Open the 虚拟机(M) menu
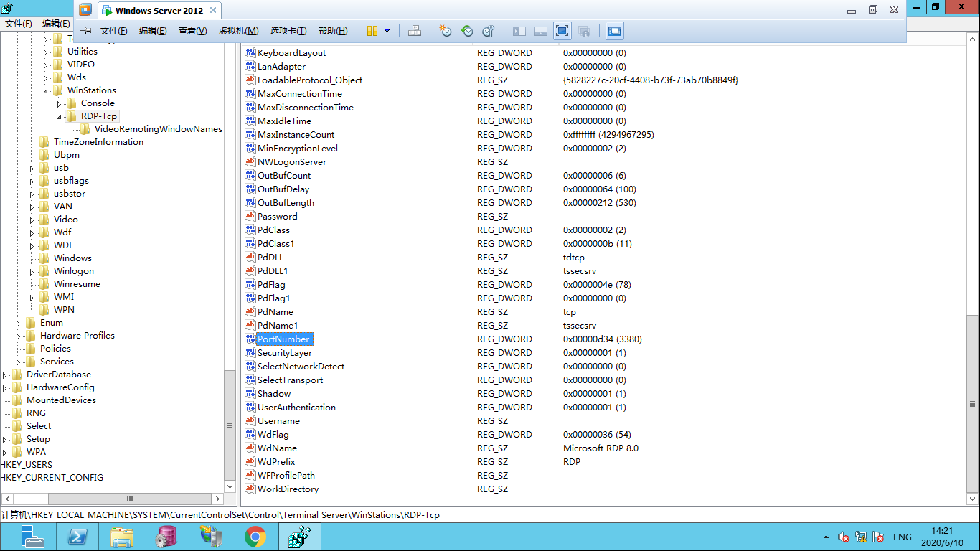This screenshot has height=551, width=980. 238,31
